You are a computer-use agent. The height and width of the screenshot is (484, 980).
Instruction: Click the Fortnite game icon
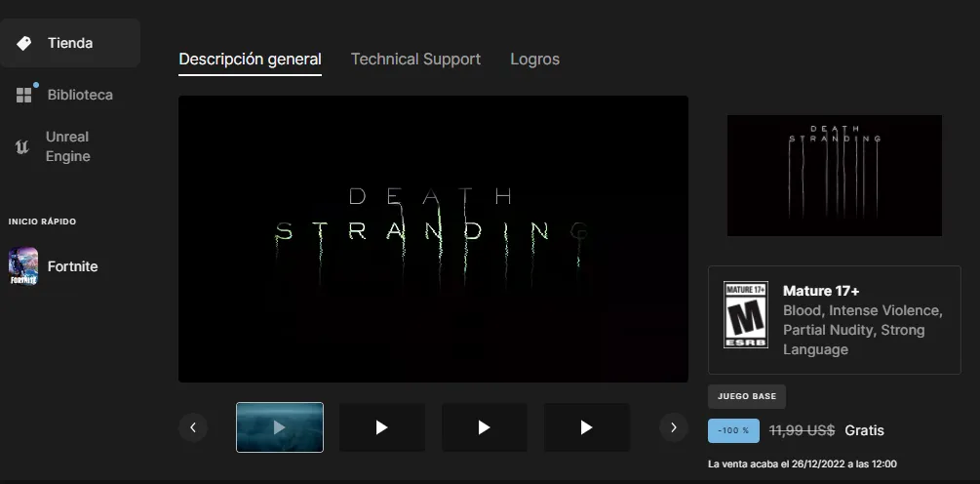[23, 265]
